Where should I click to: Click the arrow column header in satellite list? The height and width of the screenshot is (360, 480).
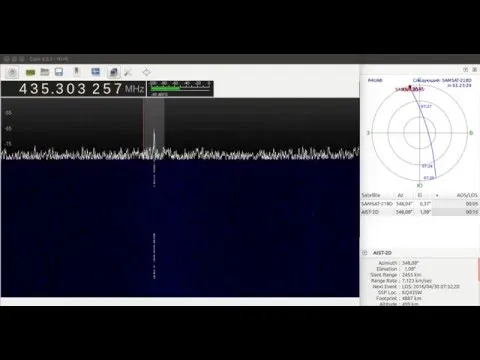pos(437,195)
